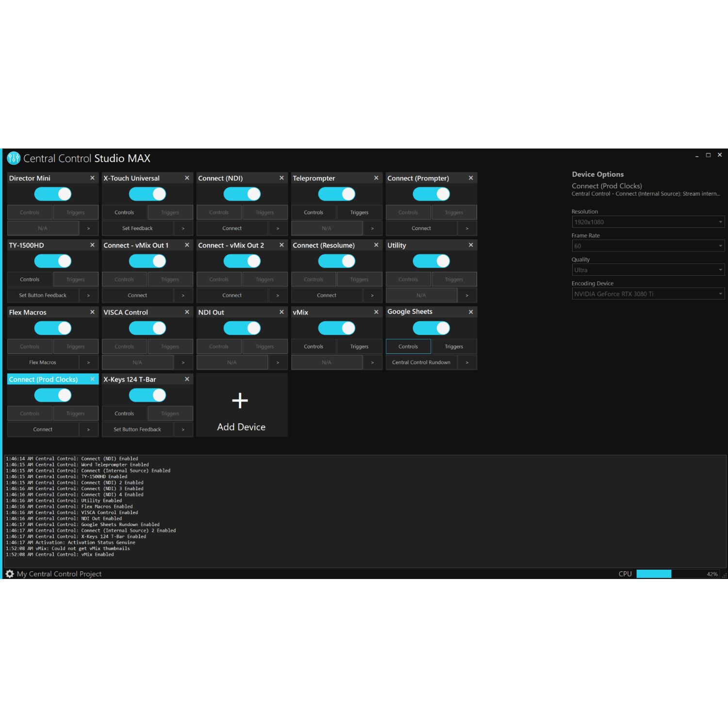Click the Set Feedback button
The width and height of the screenshot is (728, 728).
pyautogui.click(x=137, y=228)
